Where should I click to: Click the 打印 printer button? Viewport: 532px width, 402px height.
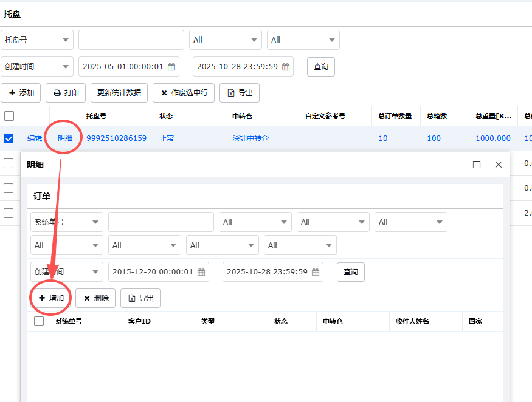(x=66, y=93)
